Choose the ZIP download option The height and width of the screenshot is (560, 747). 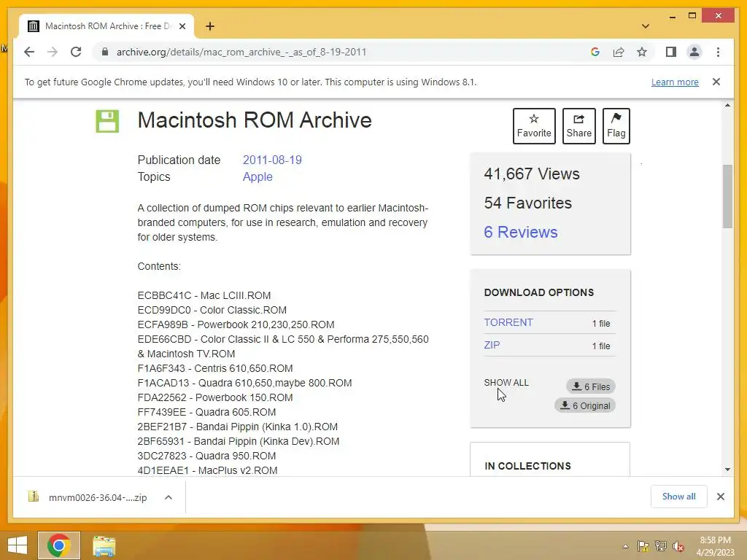tap(492, 345)
